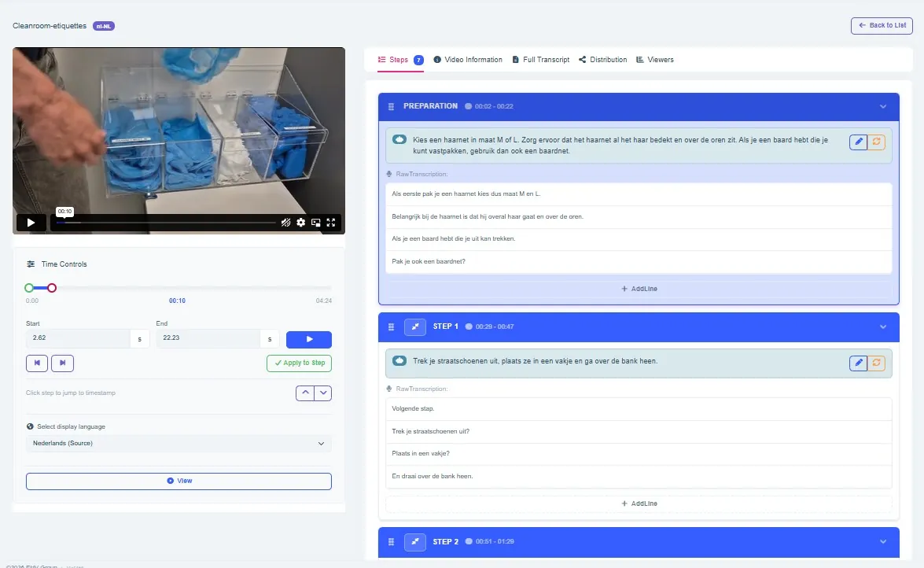Click speech bubble icon in PREPARATION instruction
This screenshot has width=924, height=568.
(x=399, y=140)
